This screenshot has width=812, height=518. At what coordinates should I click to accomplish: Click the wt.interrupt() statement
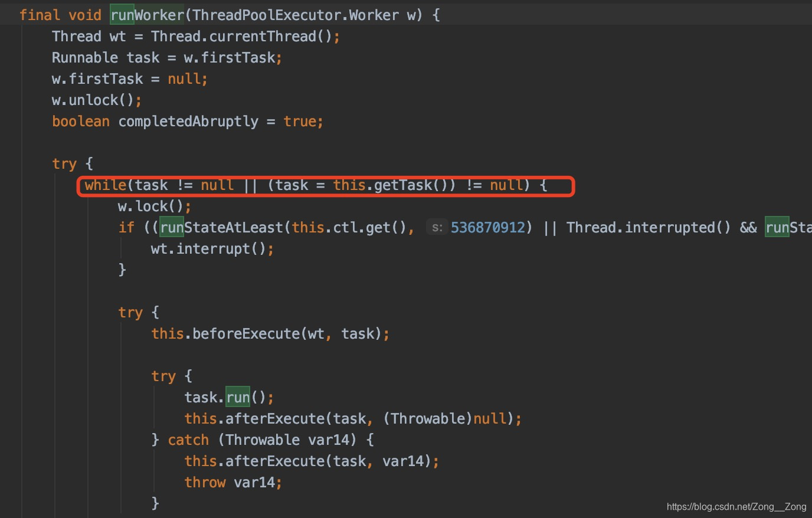pos(212,249)
